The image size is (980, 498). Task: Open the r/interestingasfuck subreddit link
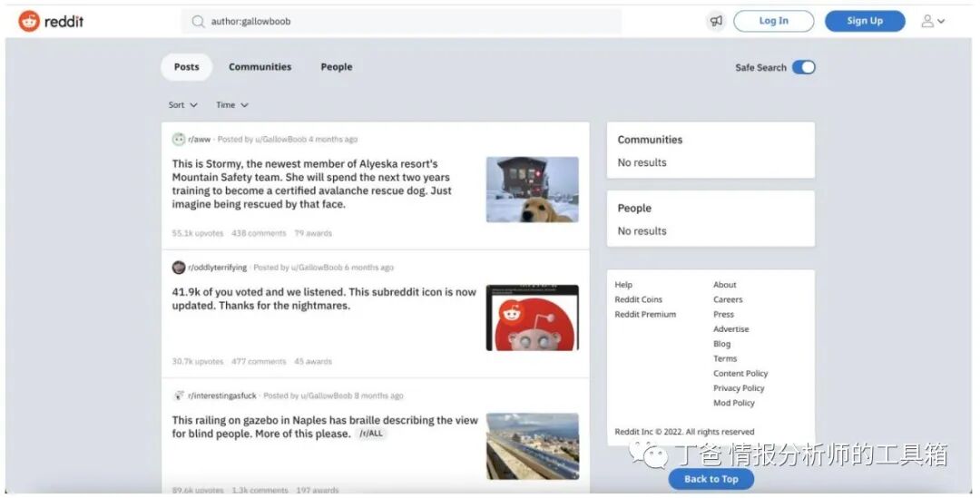point(222,395)
